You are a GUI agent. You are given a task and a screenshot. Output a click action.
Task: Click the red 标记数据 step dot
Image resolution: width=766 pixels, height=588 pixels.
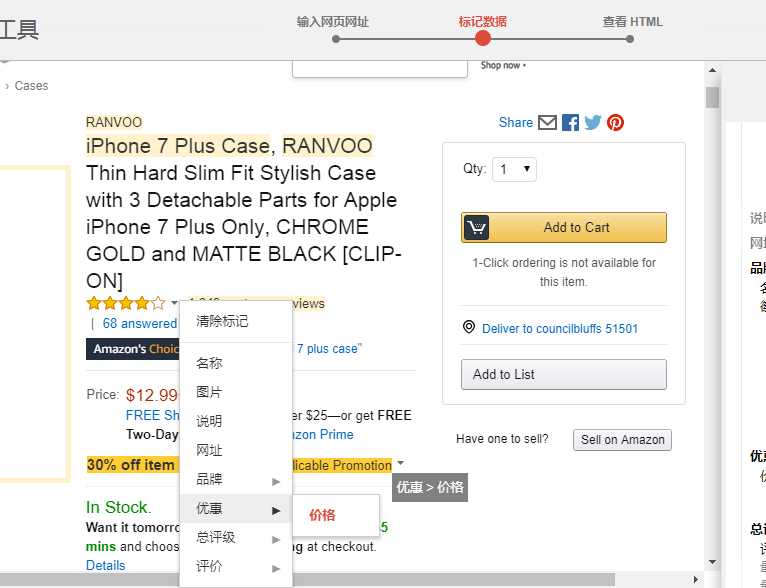click(483, 38)
